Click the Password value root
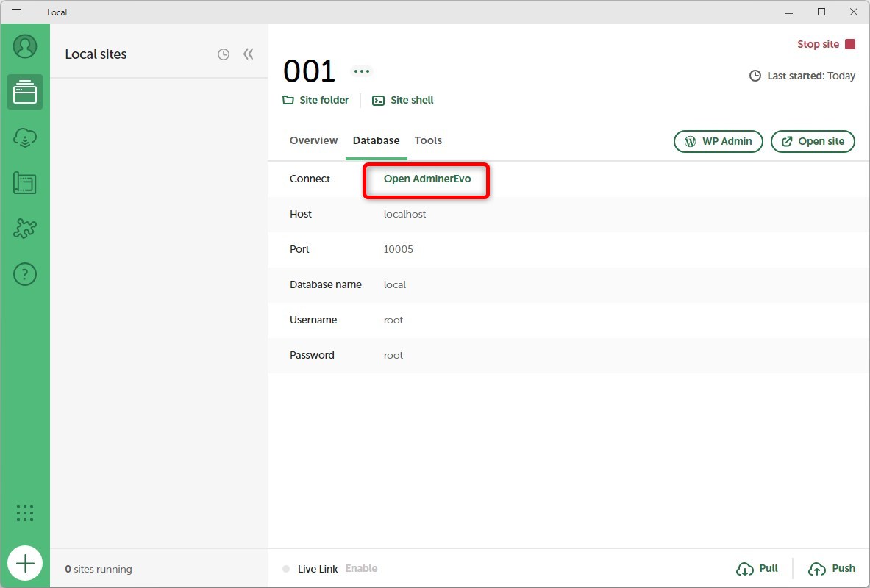The height and width of the screenshot is (588, 870). (393, 356)
